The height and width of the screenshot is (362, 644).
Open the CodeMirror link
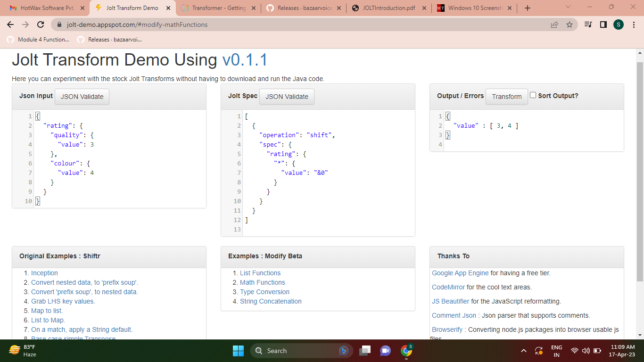[448, 287]
